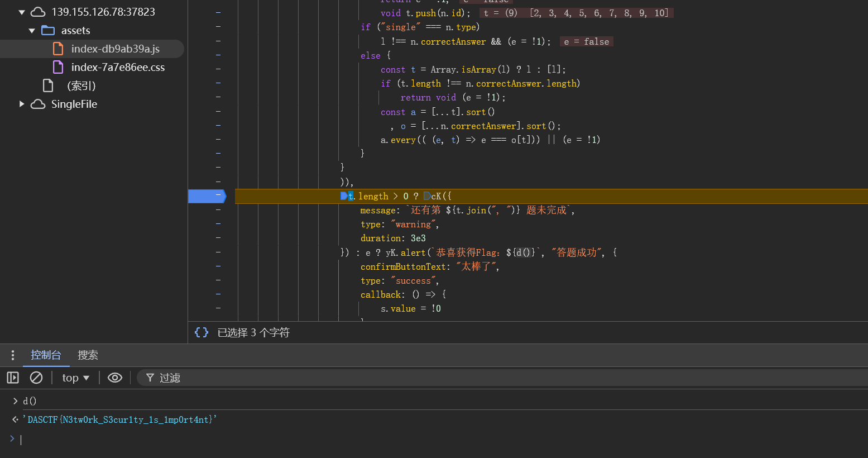Clear the console with the ban icon
Image resolution: width=868 pixels, height=458 pixels.
(36, 378)
